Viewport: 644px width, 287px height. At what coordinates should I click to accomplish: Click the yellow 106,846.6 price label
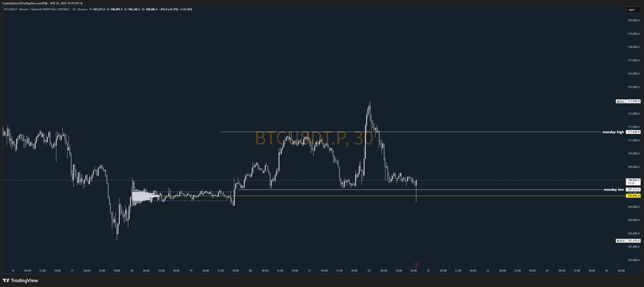pos(634,196)
